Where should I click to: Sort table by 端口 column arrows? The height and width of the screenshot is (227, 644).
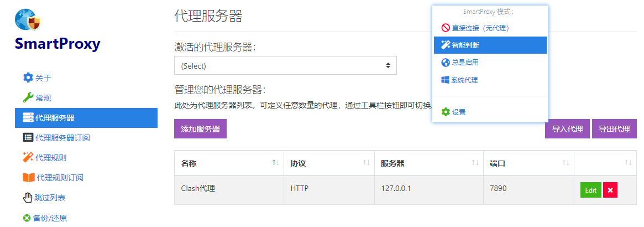pyautogui.click(x=566, y=163)
